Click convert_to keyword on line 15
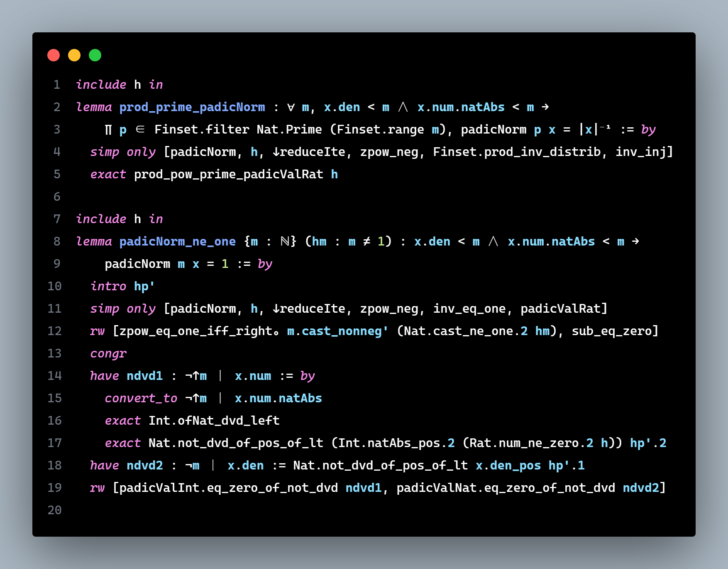 (x=141, y=399)
